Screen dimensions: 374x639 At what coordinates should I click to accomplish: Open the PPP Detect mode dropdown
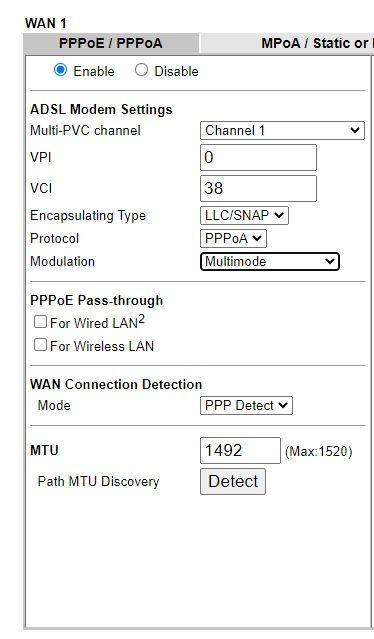[x=246, y=405]
